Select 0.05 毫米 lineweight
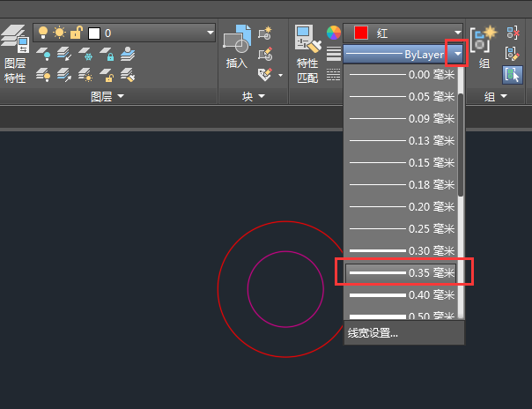Screen dimensions: 532x409 401,97
